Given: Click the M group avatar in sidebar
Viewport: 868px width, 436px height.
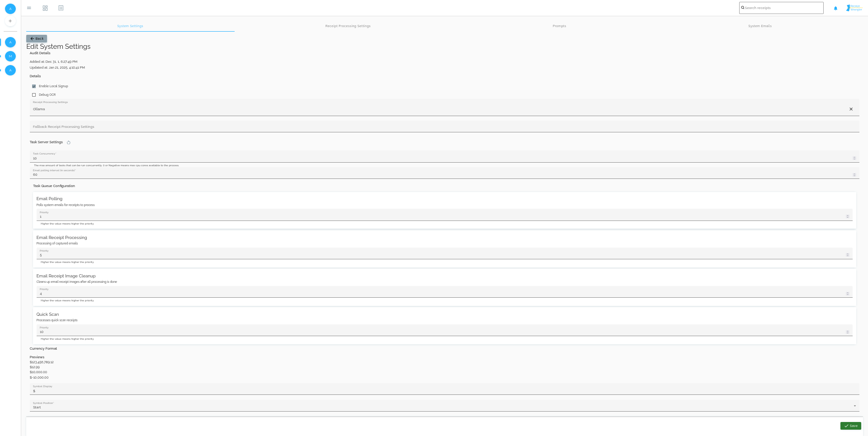Looking at the screenshot, I should (x=10, y=56).
